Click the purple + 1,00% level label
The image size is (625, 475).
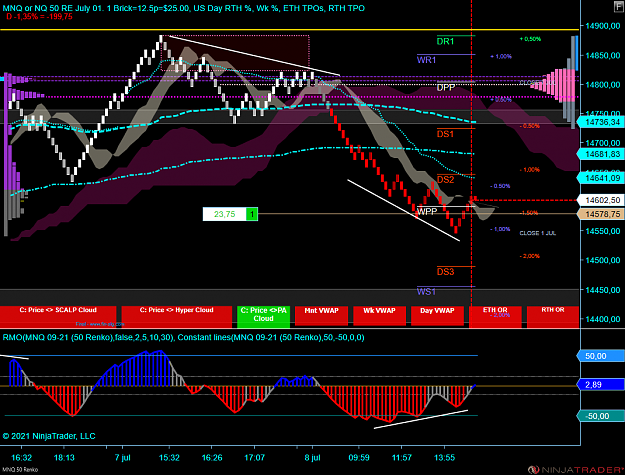point(501,57)
